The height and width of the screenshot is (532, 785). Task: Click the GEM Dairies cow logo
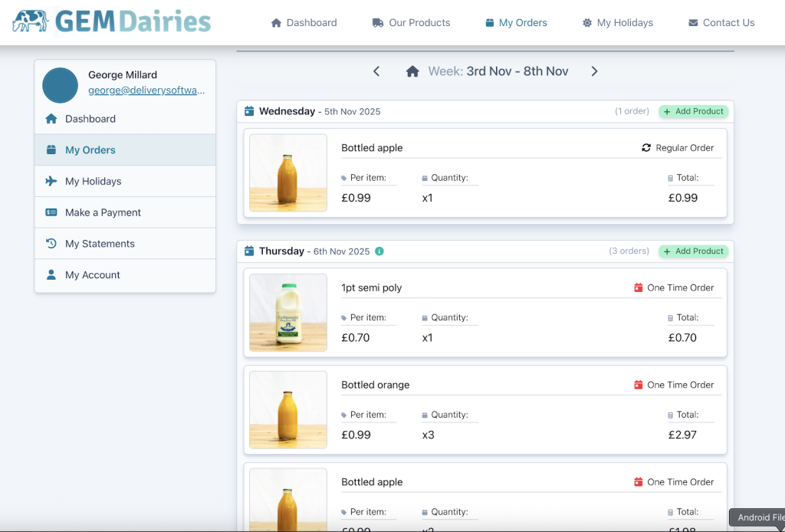[x=31, y=21]
